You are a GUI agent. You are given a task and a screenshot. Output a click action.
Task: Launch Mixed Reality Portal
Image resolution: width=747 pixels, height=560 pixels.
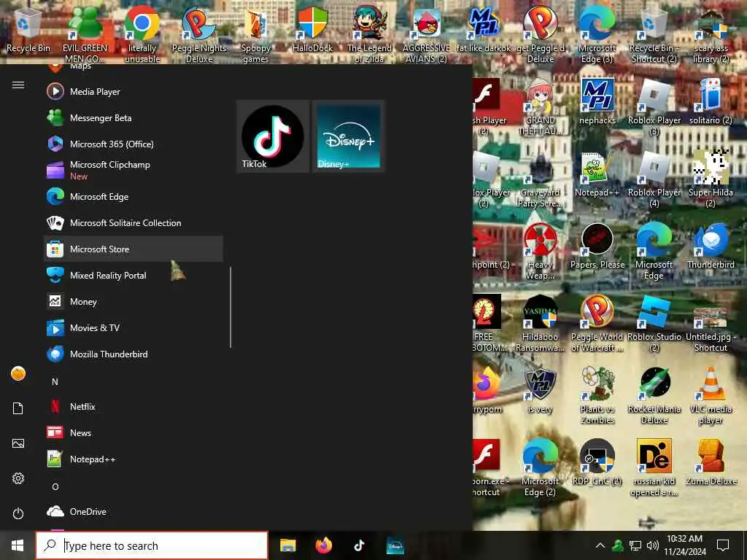pos(133,275)
